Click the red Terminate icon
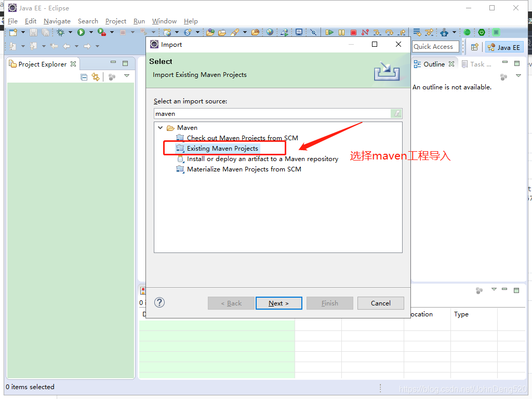Viewport: 532px width, 399px height. (x=353, y=32)
